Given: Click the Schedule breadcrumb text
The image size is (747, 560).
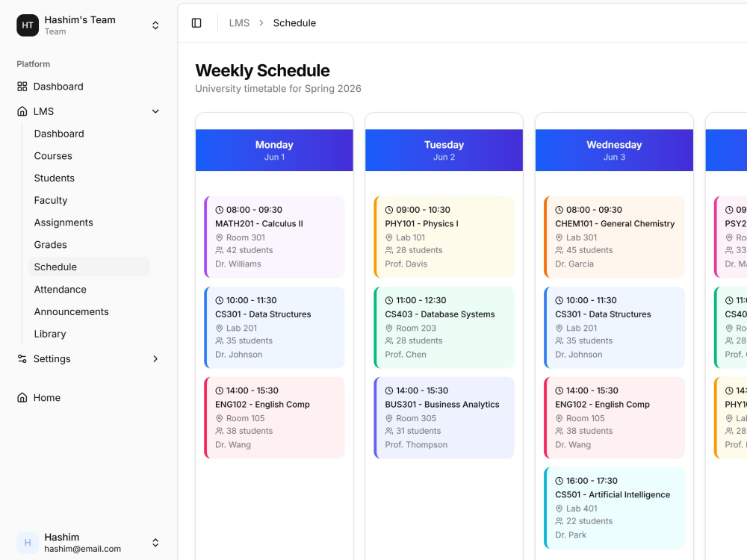Looking at the screenshot, I should (294, 23).
